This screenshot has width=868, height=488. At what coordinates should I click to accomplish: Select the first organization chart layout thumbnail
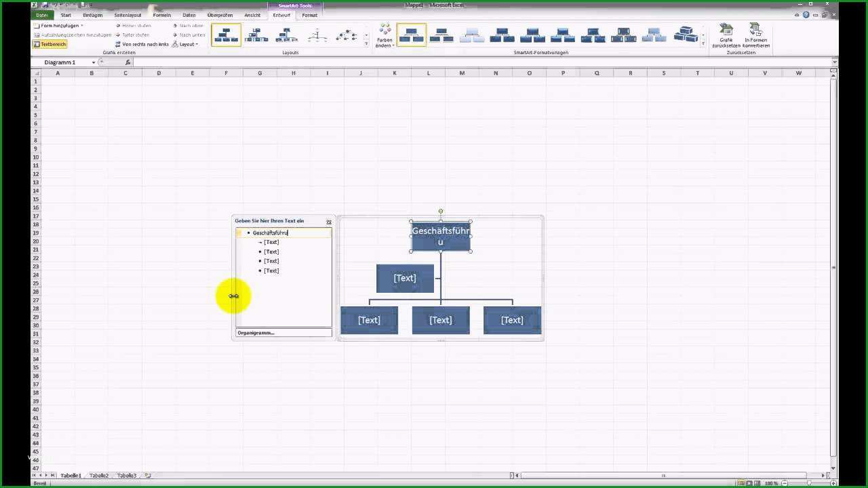tap(226, 35)
